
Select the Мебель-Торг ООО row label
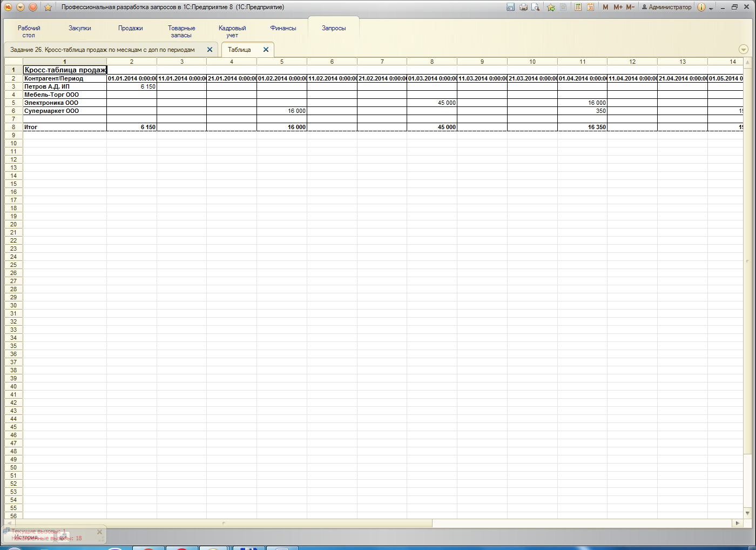[x=65, y=95]
